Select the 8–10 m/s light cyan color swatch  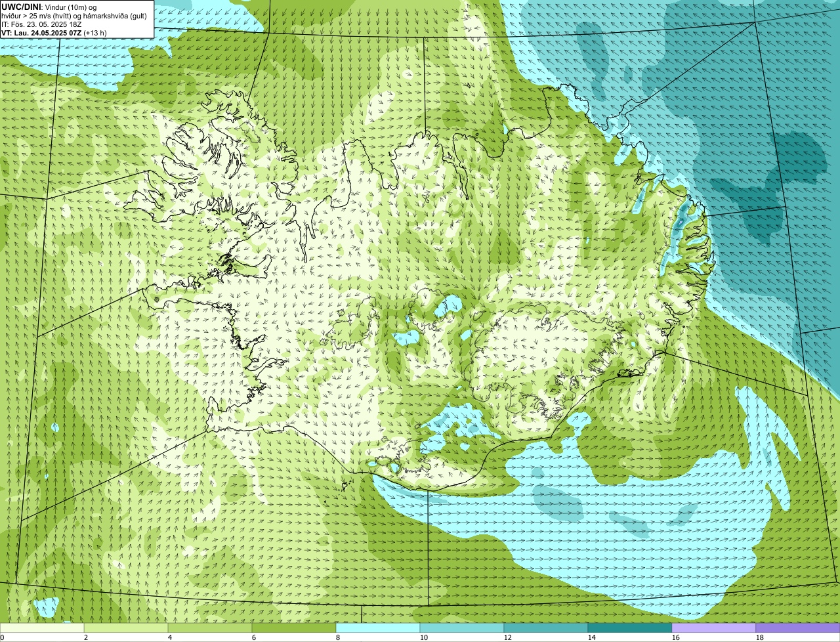pyautogui.click(x=378, y=628)
